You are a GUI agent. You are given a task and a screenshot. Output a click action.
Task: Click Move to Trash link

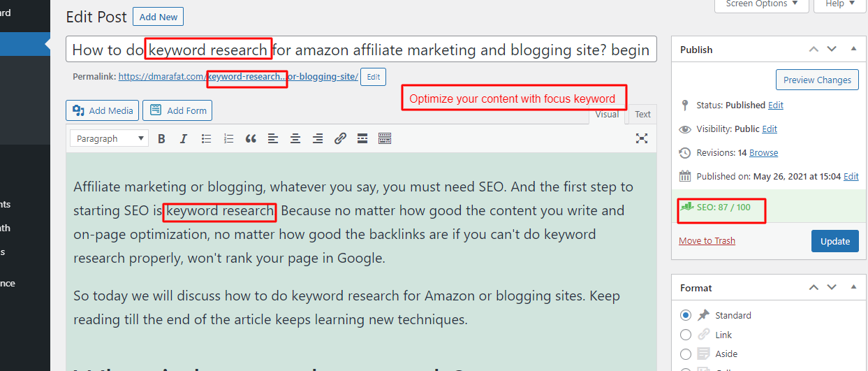point(707,240)
